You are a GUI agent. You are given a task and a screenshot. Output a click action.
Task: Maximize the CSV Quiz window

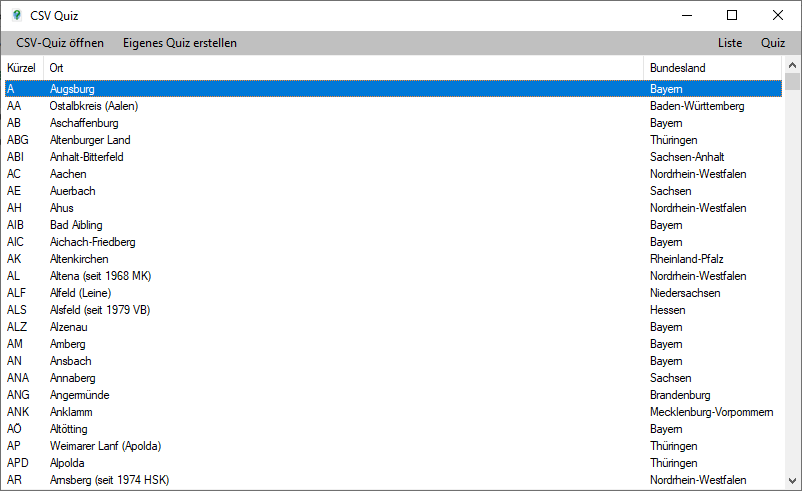pos(731,15)
